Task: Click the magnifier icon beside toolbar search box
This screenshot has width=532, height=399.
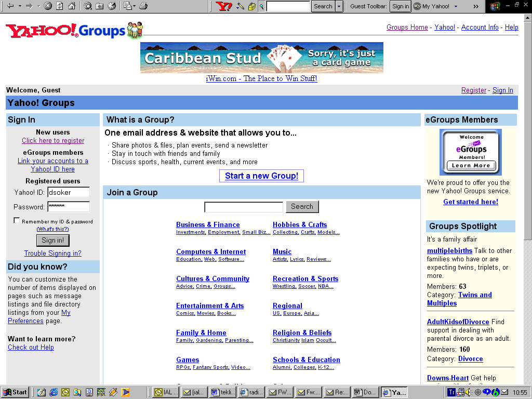Action: [262, 6]
